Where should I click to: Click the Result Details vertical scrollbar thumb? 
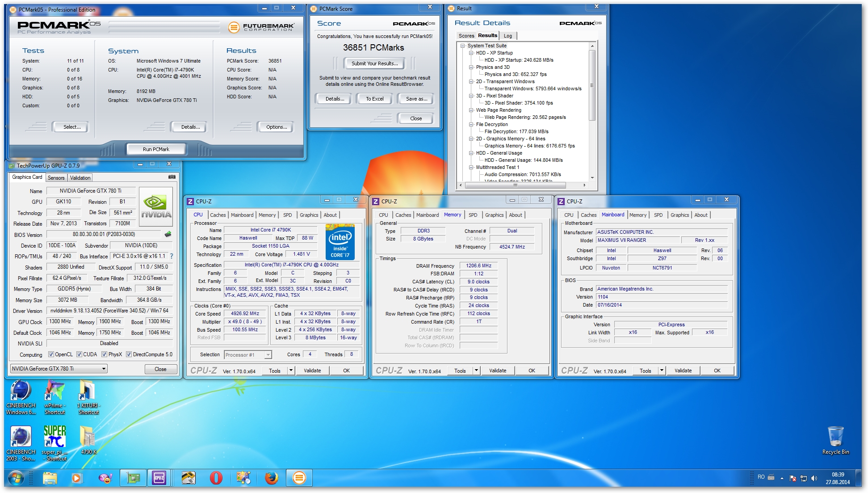pos(592,85)
